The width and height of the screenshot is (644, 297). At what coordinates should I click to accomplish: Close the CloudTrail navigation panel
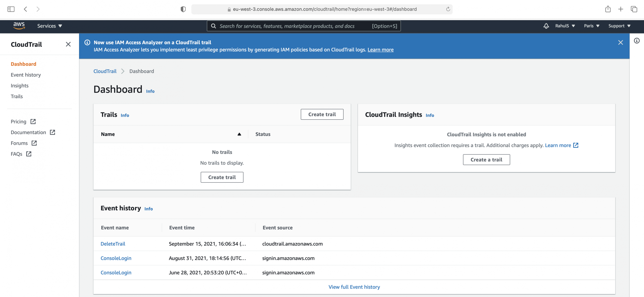coord(68,44)
